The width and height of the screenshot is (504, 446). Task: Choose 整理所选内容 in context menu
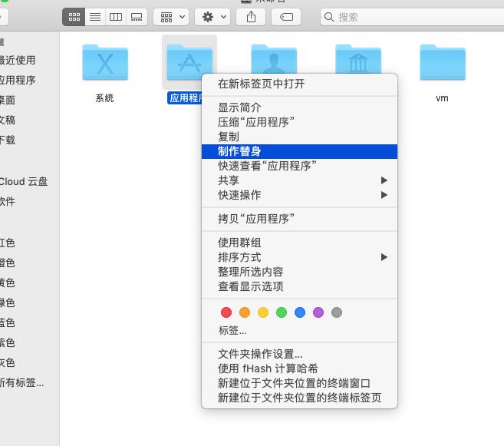[300, 272]
